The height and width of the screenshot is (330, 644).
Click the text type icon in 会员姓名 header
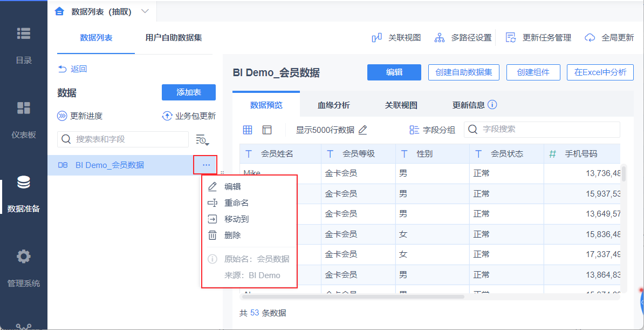point(249,154)
